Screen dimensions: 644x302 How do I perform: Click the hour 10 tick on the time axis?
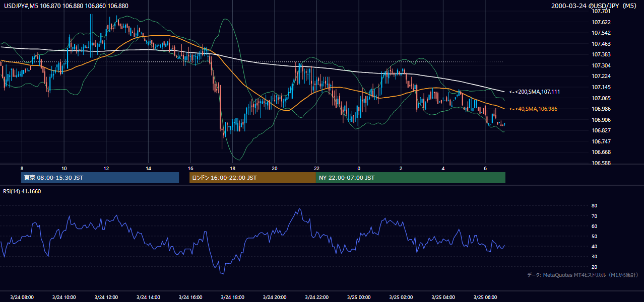[64, 168]
